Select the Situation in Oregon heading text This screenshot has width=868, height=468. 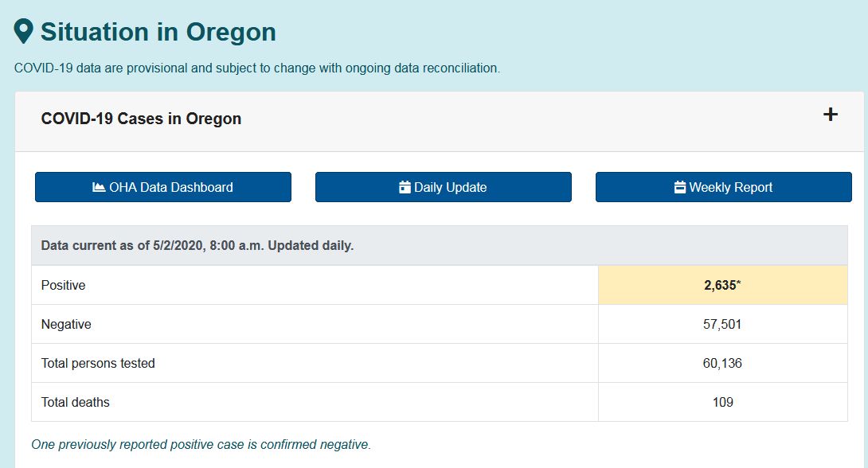(x=158, y=32)
